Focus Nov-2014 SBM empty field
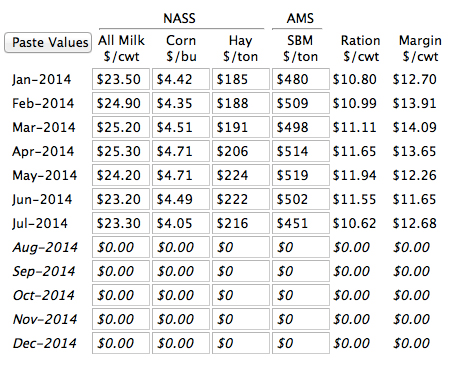Screen dimensions: 449x367 point(301,319)
